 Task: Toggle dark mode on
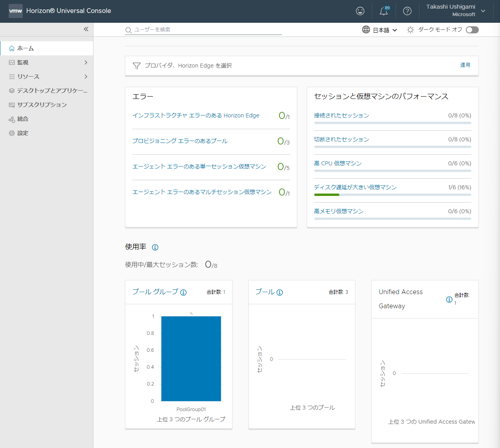(472, 29)
